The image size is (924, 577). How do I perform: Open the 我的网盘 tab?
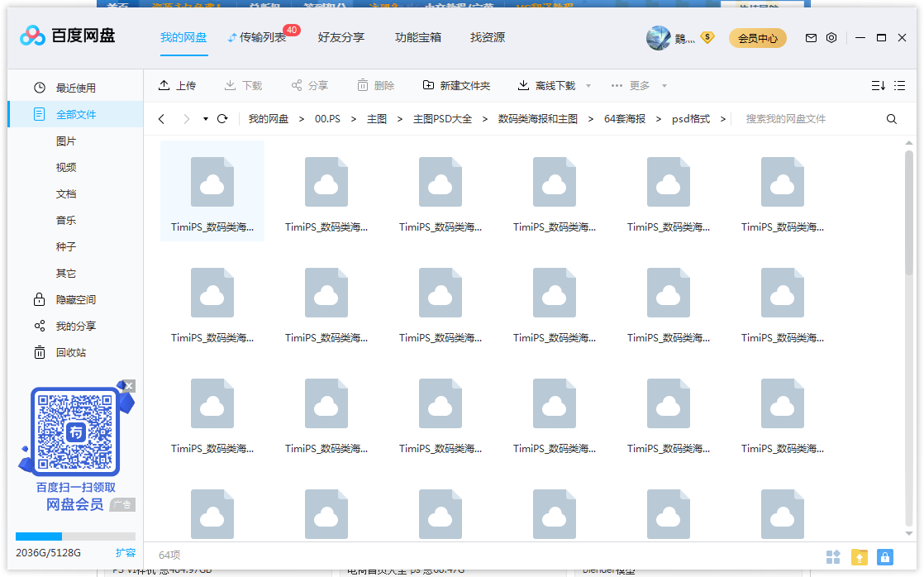click(183, 38)
